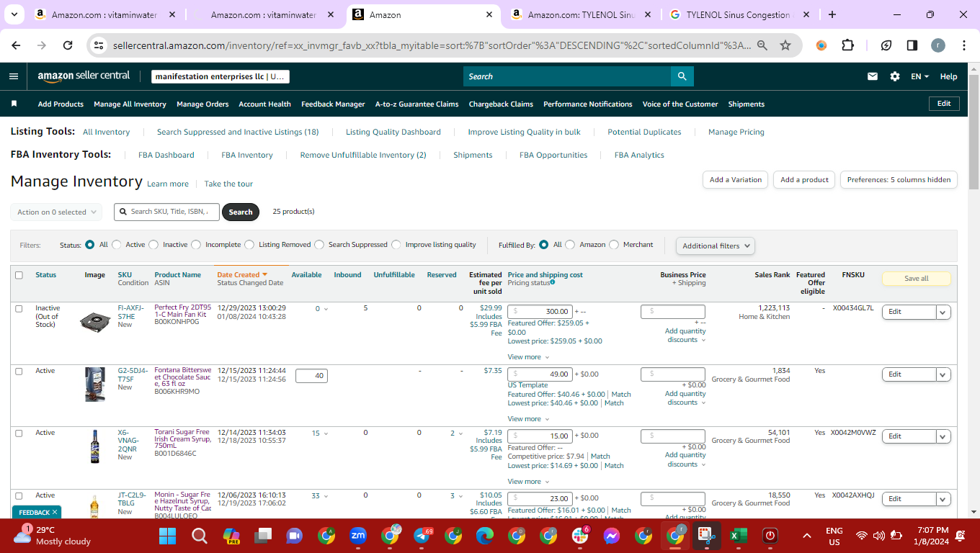Image resolution: width=980 pixels, height=553 pixels.
Task: Open the Manage Orders menu
Action: click(x=202, y=104)
